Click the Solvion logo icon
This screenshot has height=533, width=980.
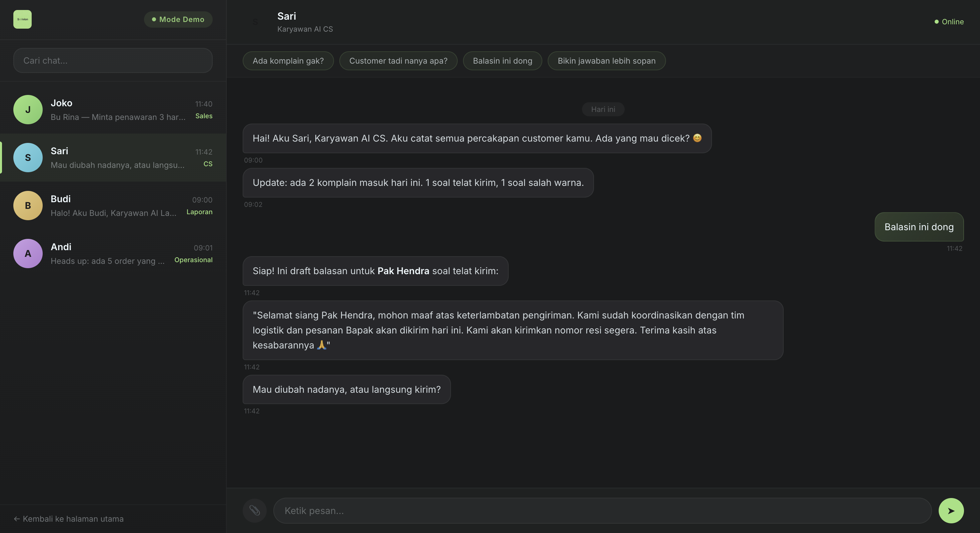coord(22,19)
